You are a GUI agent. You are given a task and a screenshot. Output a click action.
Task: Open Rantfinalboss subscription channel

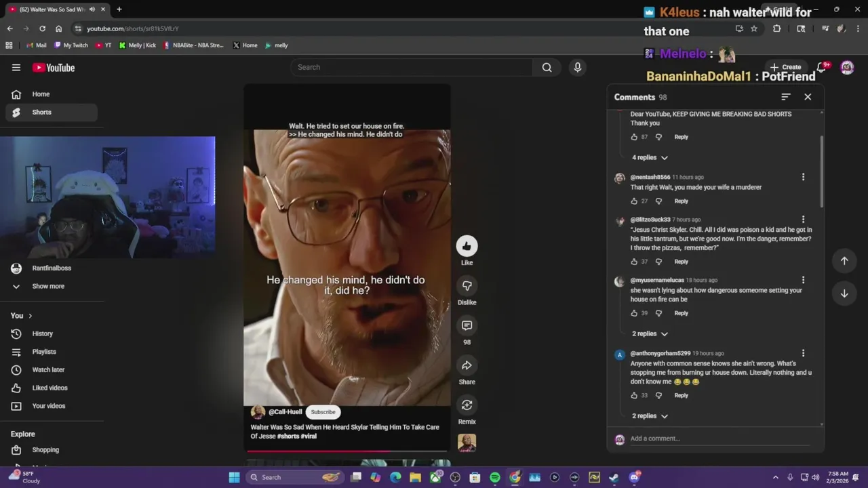click(x=52, y=268)
